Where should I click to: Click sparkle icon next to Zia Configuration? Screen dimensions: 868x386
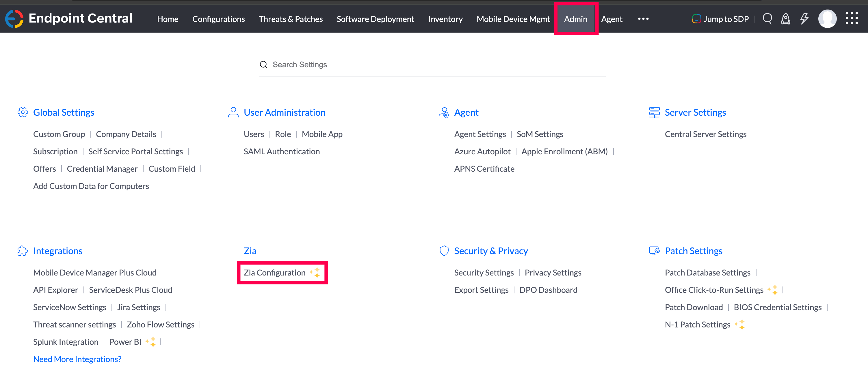[315, 272]
